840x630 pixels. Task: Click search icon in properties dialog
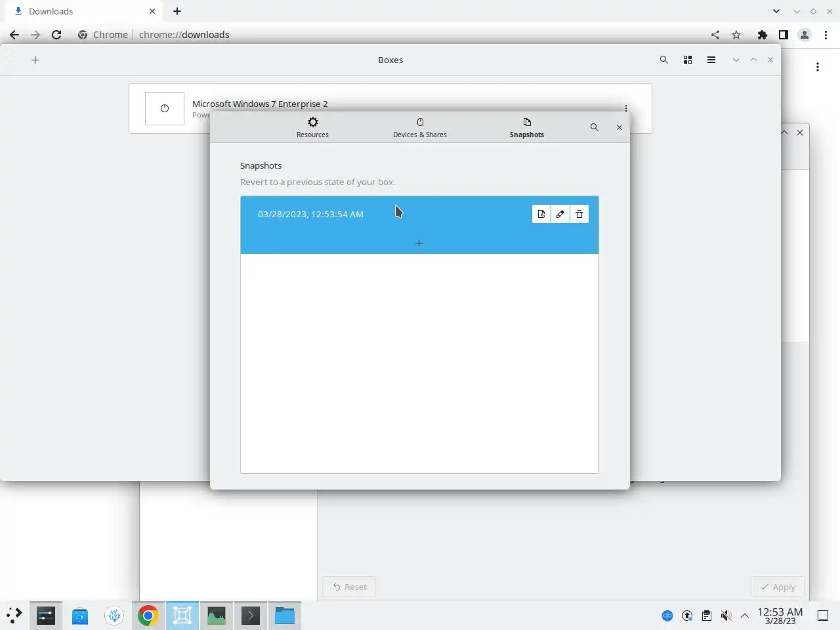pyautogui.click(x=594, y=127)
